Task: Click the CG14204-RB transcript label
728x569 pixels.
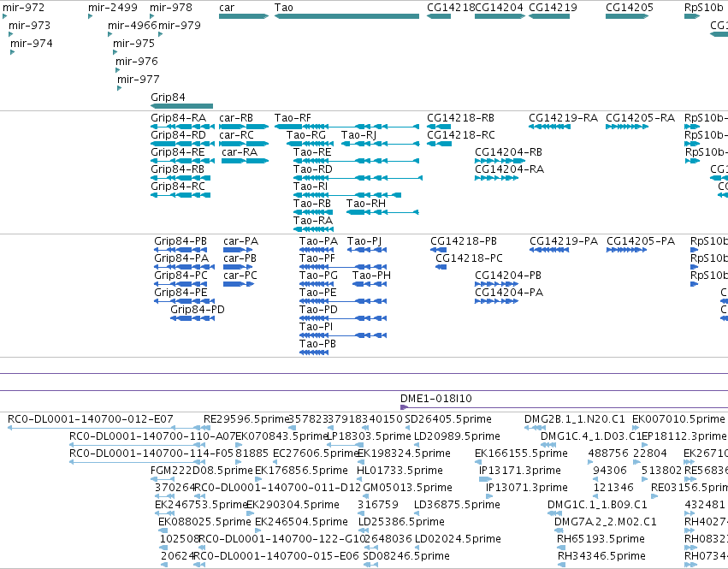Action: tap(508, 152)
